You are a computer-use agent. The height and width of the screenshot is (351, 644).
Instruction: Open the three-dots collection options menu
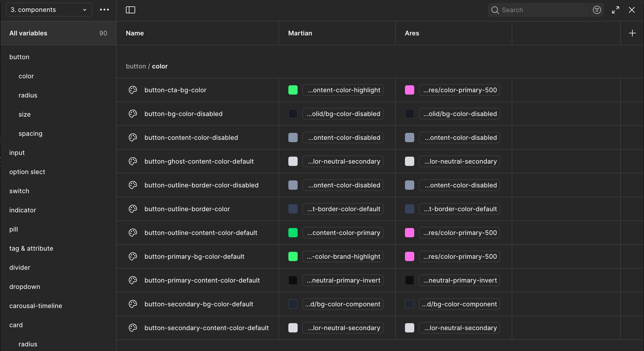click(x=104, y=10)
